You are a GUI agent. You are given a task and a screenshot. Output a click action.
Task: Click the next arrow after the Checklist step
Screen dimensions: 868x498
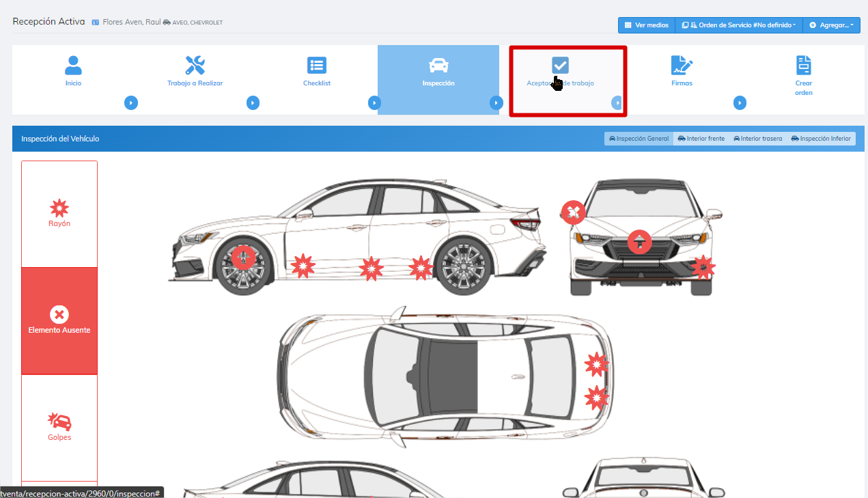click(x=374, y=102)
